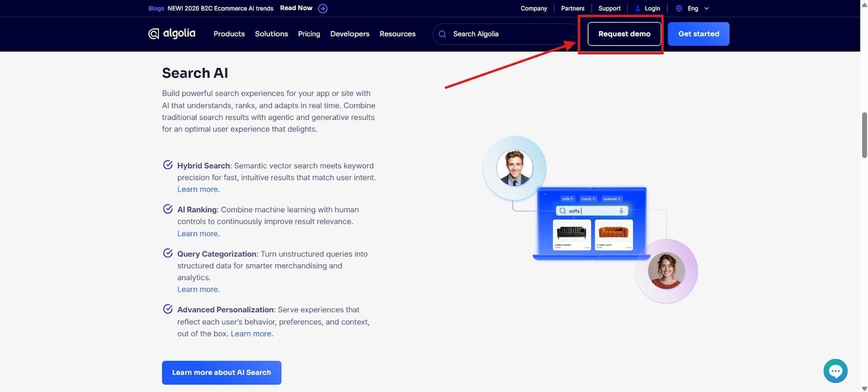Viewport: 868px width, 392px height.
Task: Click the Query Categorization checkmark icon
Action: 168,253
